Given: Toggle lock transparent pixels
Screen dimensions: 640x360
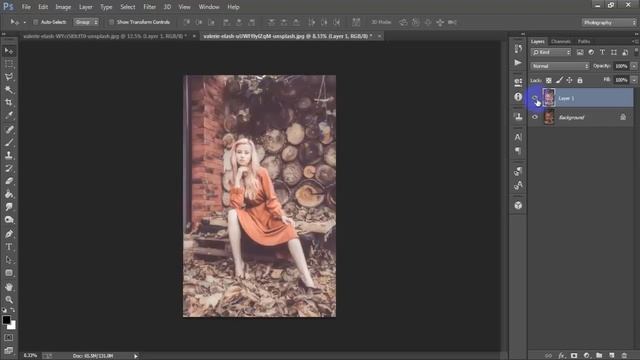Looking at the screenshot, I should coord(549,80).
